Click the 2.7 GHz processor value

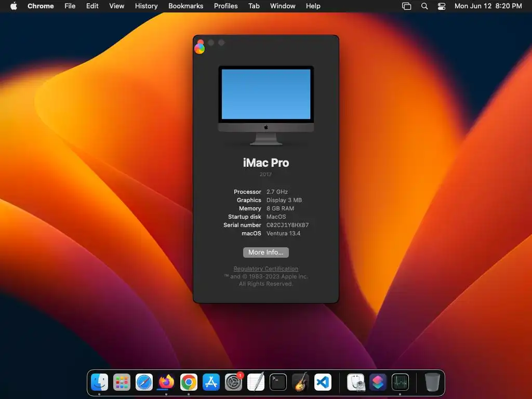pyautogui.click(x=277, y=192)
